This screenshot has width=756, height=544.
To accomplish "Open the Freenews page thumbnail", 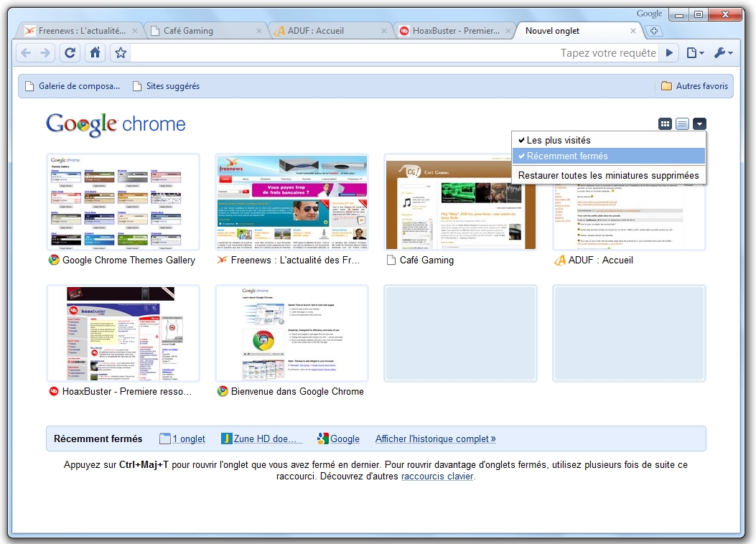I will coord(291,202).
